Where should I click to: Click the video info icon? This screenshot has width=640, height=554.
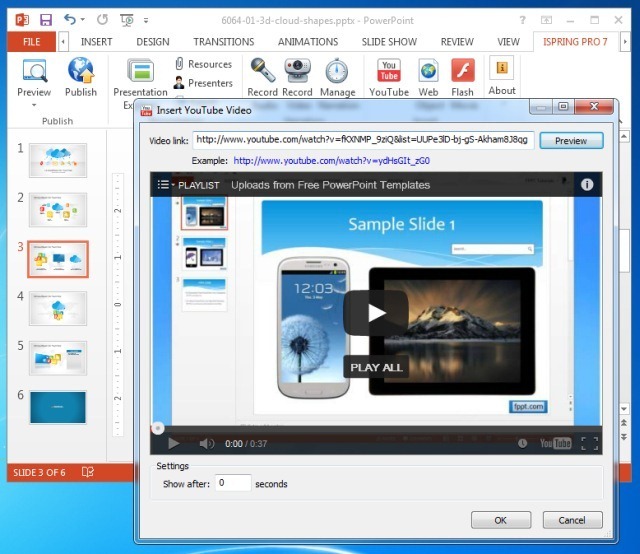587,185
